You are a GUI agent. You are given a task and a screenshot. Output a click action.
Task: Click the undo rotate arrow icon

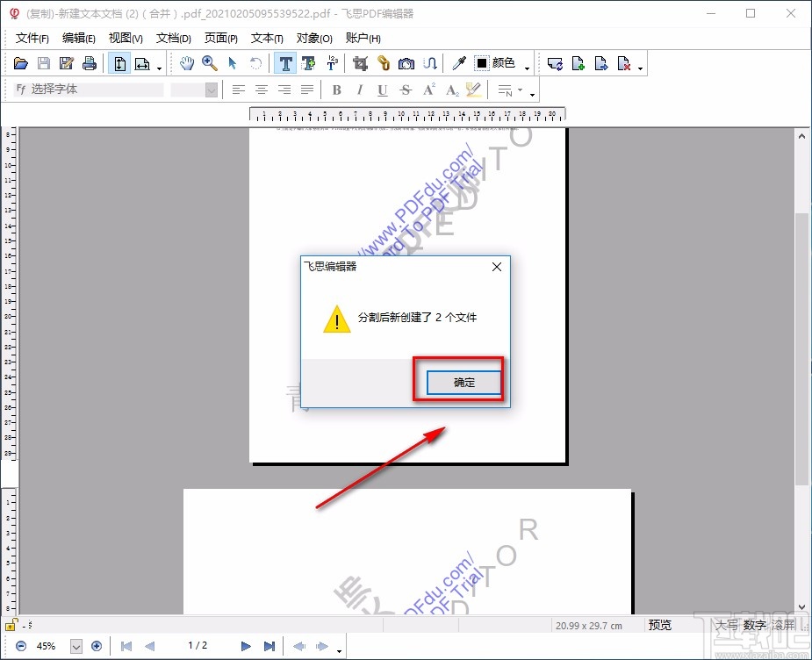pyautogui.click(x=255, y=64)
